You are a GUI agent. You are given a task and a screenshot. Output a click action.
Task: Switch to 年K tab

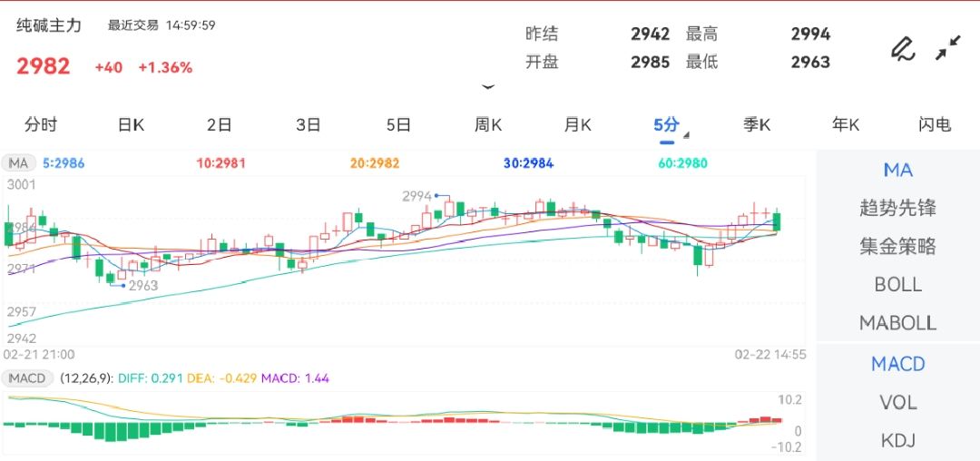tap(846, 125)
